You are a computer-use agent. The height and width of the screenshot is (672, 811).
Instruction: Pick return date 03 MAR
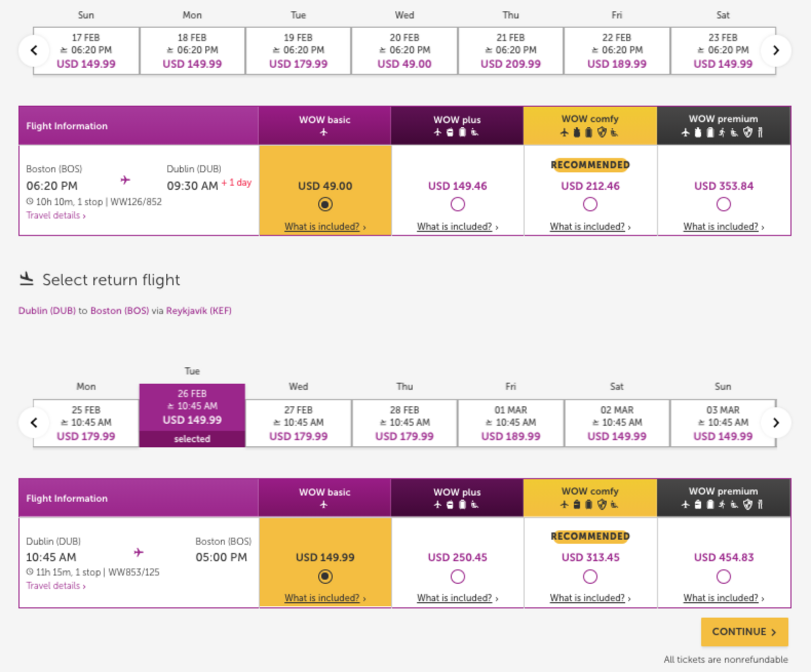tap(723, 423)
